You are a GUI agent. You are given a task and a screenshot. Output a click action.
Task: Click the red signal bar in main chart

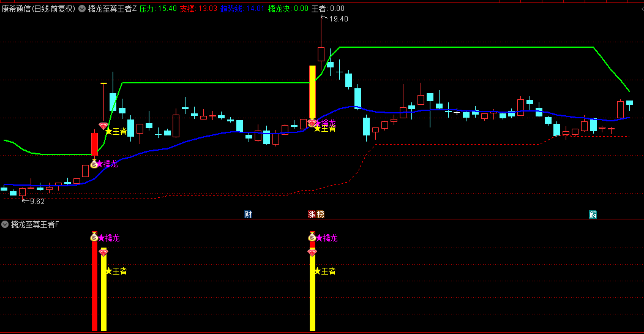(94, 145)
